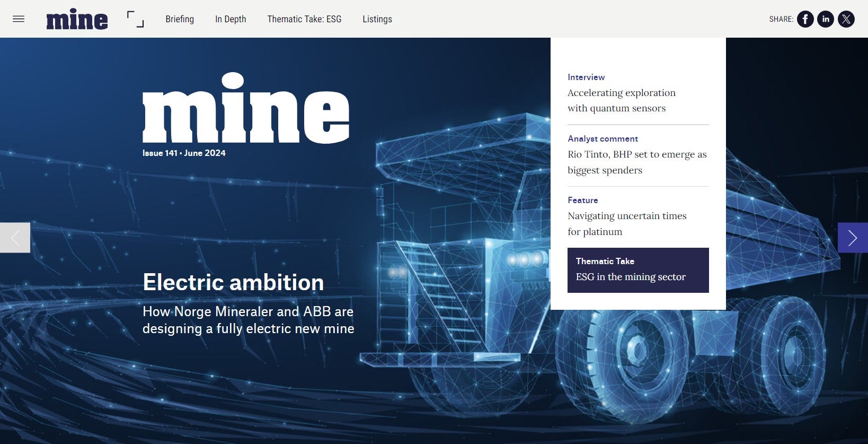Click the Electric ambition headline

[233, 282]
